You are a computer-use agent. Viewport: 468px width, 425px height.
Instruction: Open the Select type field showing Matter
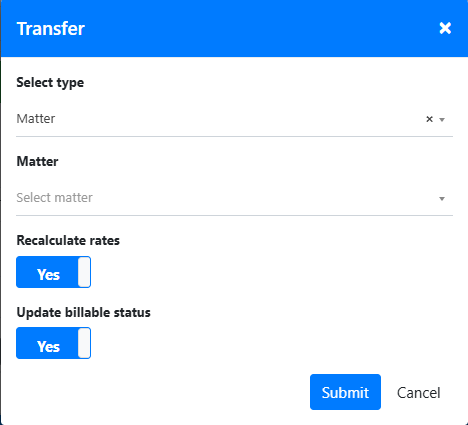coord(234,119)
